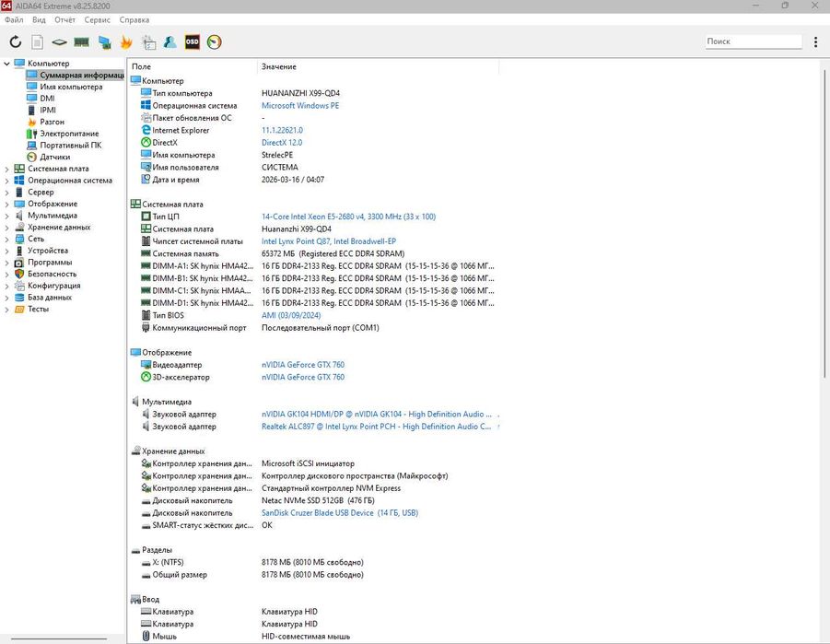The image size is (830, 644).
Task: Launch the flame stability test icon
Action: (126, 41)
